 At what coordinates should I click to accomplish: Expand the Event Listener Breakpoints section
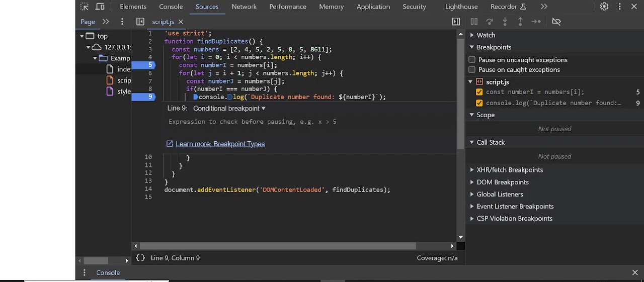(x=515, y=206)
